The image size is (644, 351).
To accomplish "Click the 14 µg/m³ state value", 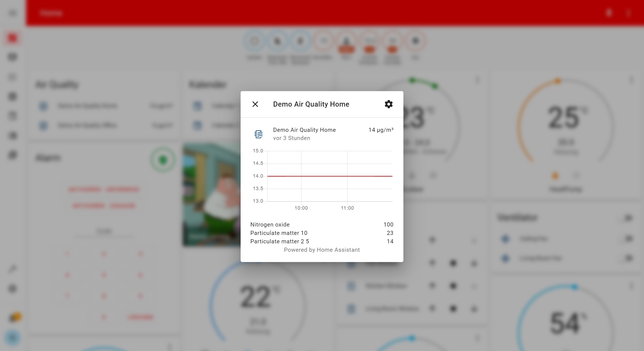I will (x=381, y=130).
